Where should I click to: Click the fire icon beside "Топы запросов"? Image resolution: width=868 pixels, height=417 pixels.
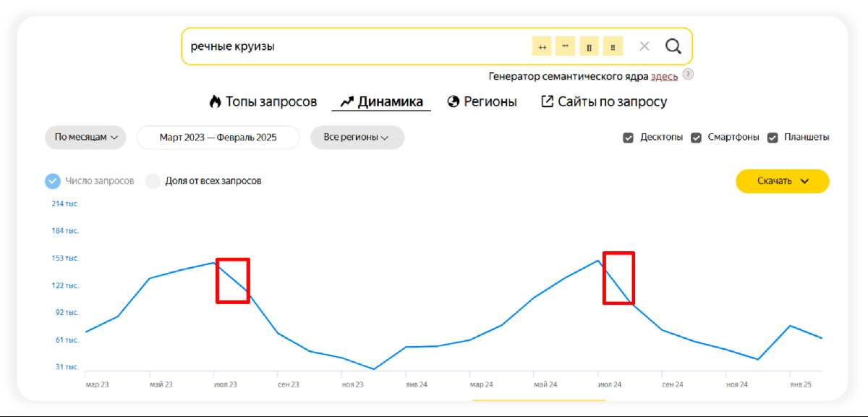click(x=215, y=102)
